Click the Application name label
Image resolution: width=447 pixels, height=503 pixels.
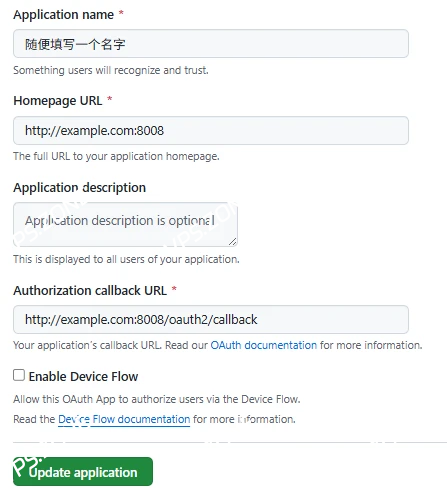tap(64, 15)
